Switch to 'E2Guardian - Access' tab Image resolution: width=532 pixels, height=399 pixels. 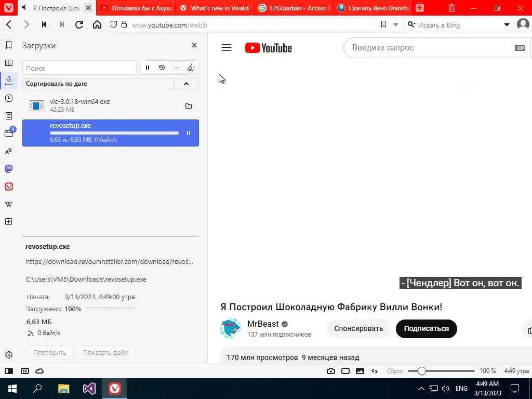[x=294, y=8]
